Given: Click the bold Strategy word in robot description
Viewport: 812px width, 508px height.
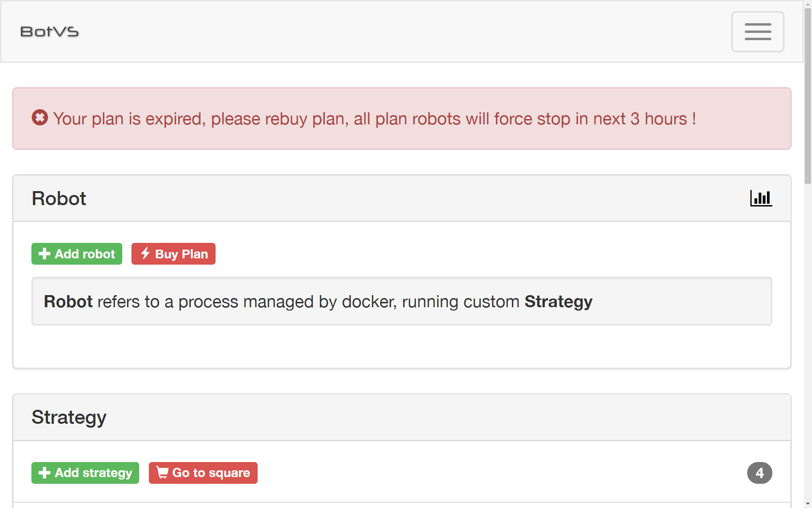Looking at the screenshot, I should [558, 301].
